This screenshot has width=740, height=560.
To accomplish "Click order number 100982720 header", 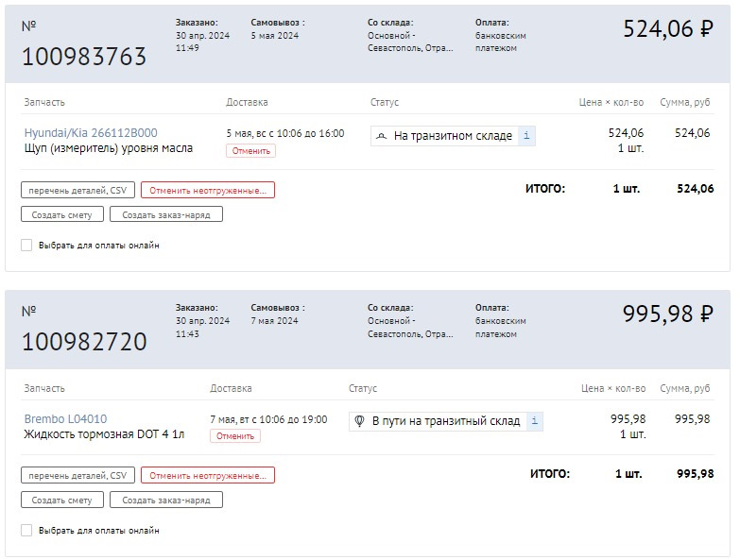I will pyautogui.click(x=84, y=342).
